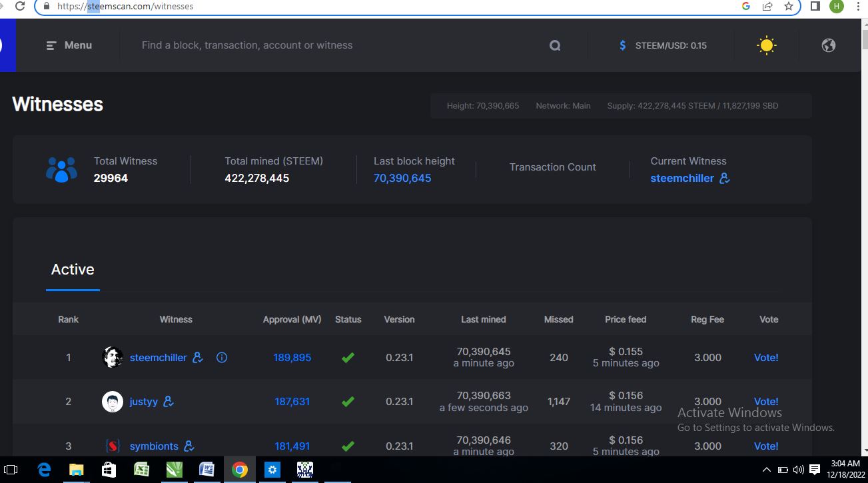Launch Microsoft Edge from the taskbar

(45, 470)
